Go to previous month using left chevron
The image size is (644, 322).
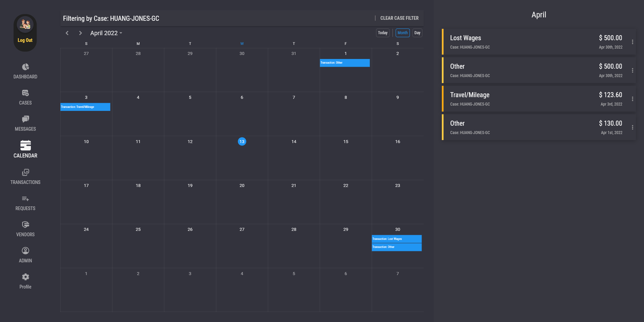[67, 33]
